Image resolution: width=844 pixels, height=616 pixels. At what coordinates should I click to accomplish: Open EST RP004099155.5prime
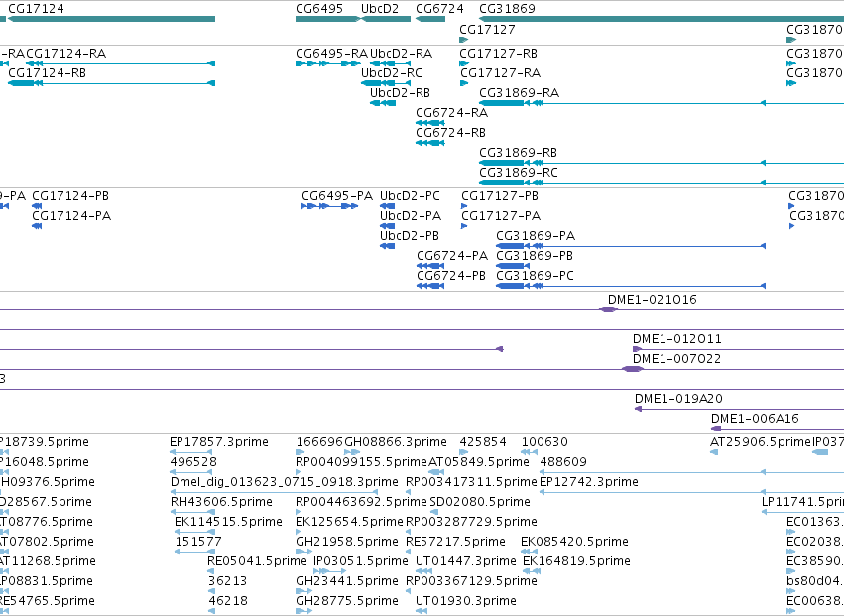tap(361, 462)
